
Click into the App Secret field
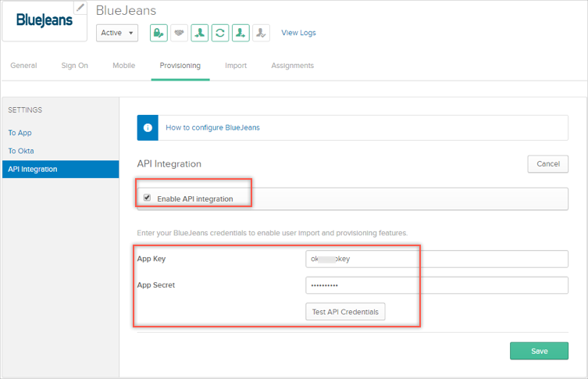point(437,285)
